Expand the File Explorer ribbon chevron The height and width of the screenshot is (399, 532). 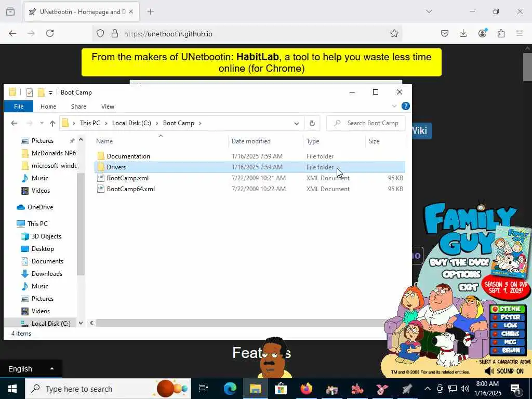pos(394,106)
